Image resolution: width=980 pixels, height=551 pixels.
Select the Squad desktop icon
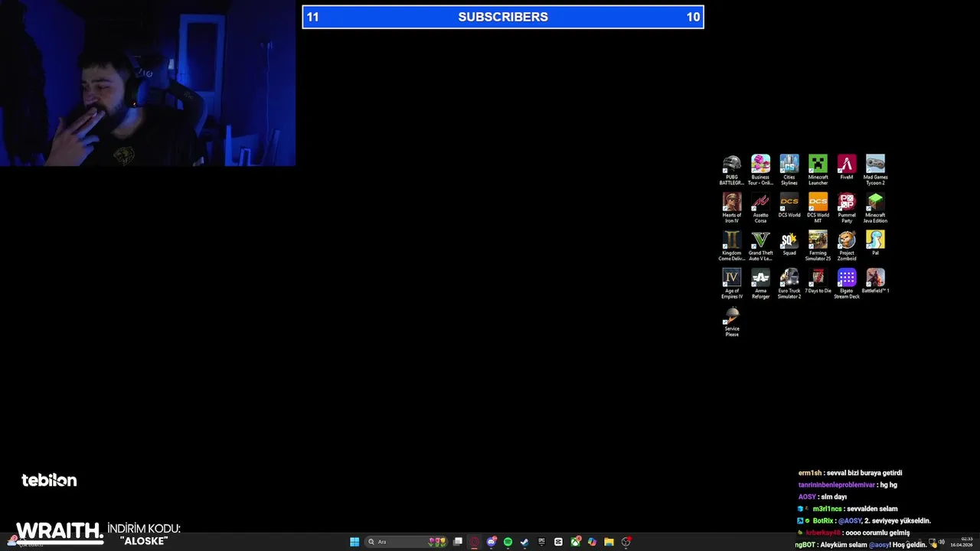click(789, 243)
